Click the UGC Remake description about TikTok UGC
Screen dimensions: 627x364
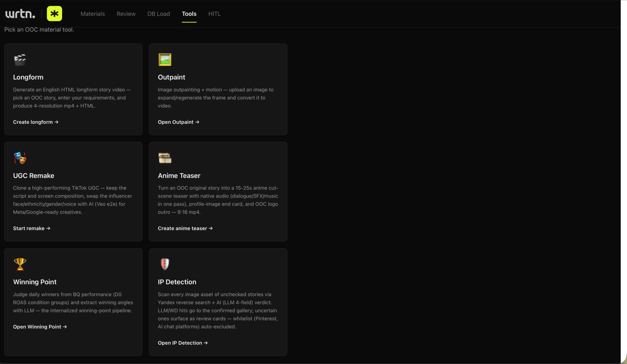(73, 200)
